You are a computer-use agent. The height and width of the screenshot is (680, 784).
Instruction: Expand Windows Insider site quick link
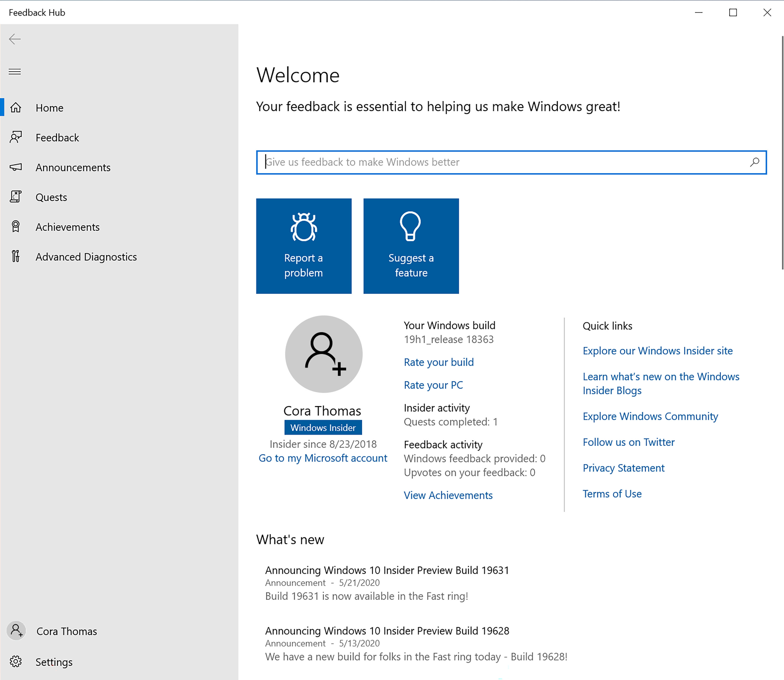coord(658,350)
